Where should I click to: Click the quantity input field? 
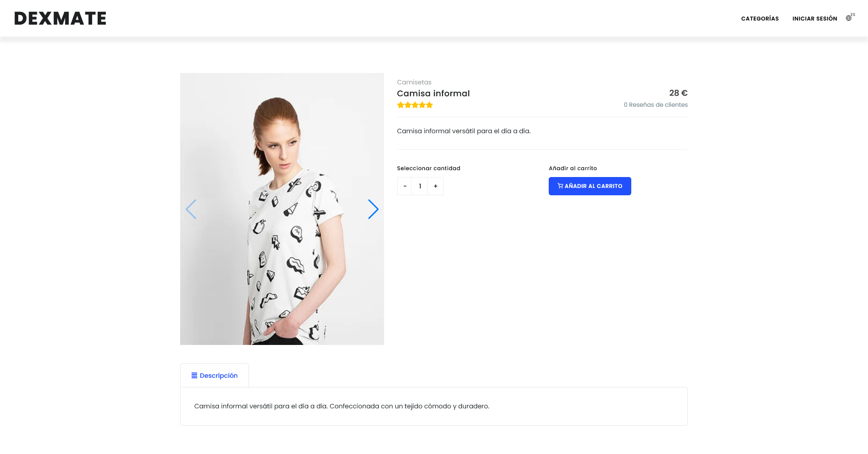(x=420, y=186)
